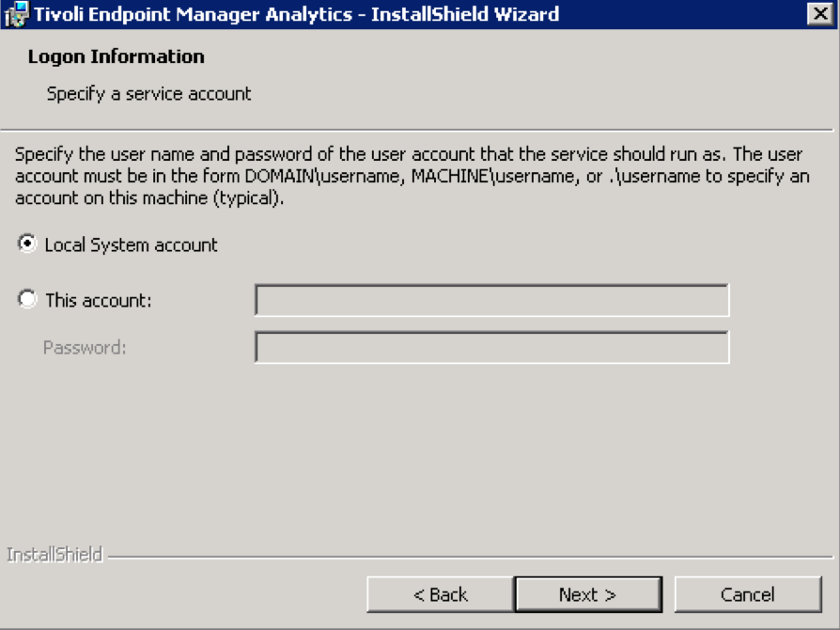
Task: Click the Back button
Action: (x=438, y=593)
